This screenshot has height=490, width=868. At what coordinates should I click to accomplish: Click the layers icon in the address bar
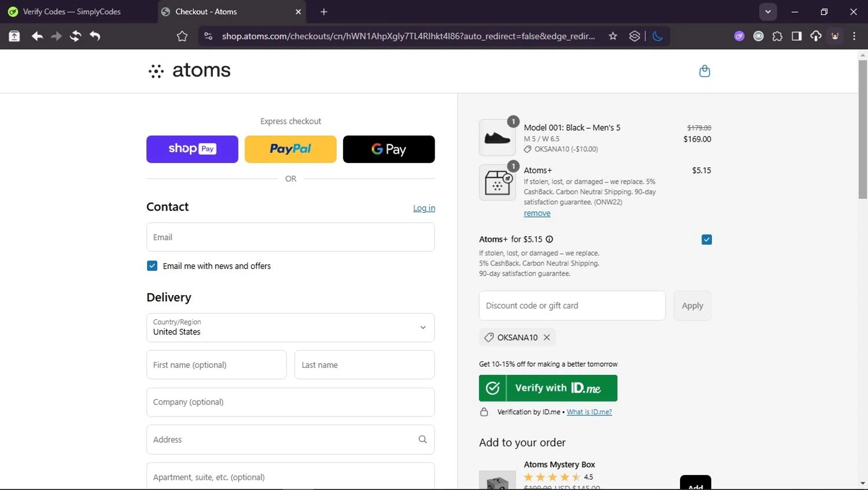(x=635, y=36)
